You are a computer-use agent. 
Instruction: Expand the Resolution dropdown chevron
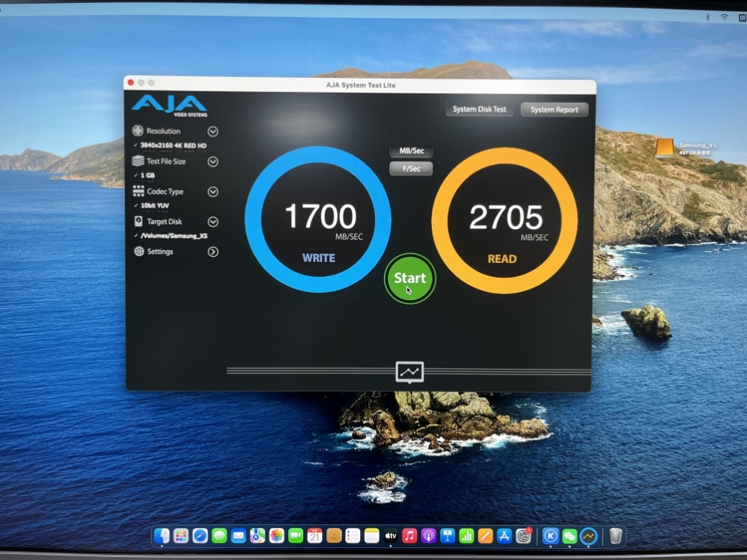213,131
